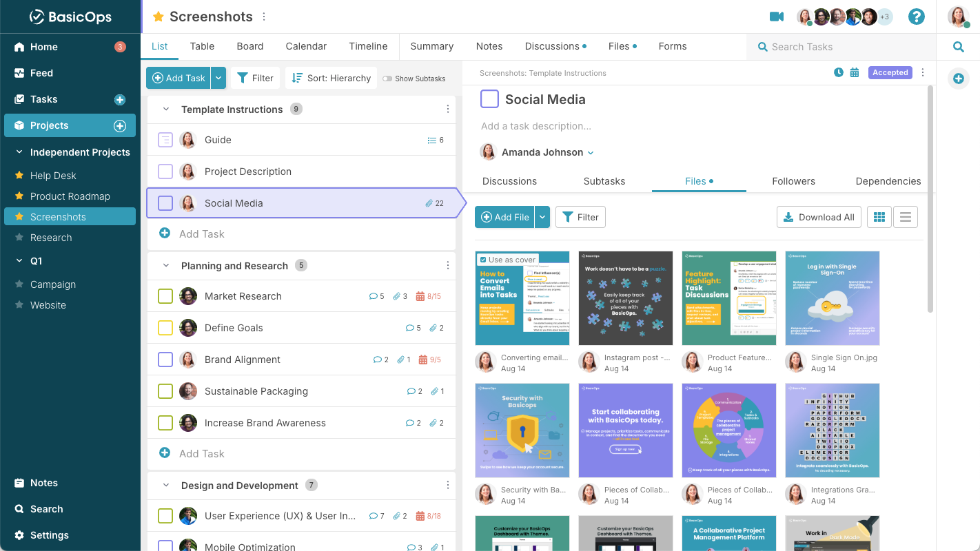The image size is (980, 551).
Task: Switch to the Calendar view tab
Action: pos(306,46)
